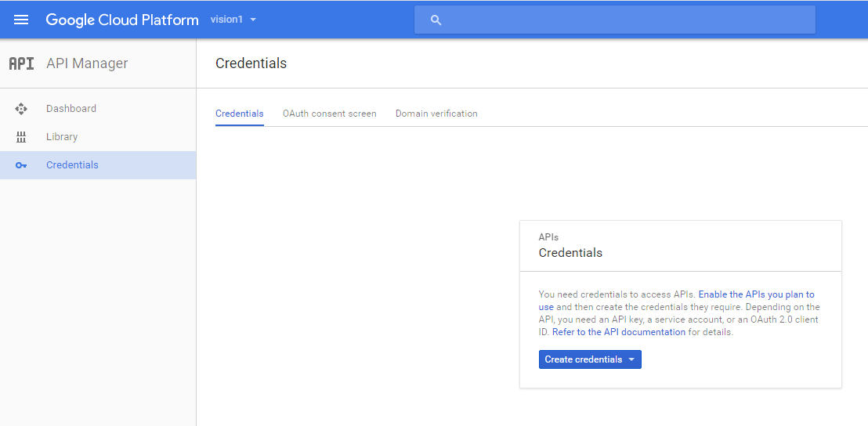Click the Create credentials button
Screen dimensions: 868x426
(x=590, y=359)
